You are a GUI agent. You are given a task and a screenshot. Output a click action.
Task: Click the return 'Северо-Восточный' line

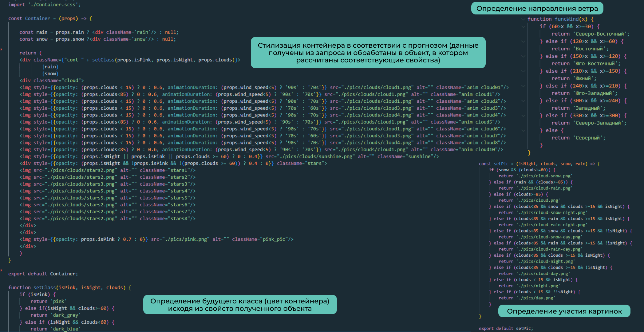point(591,34)
